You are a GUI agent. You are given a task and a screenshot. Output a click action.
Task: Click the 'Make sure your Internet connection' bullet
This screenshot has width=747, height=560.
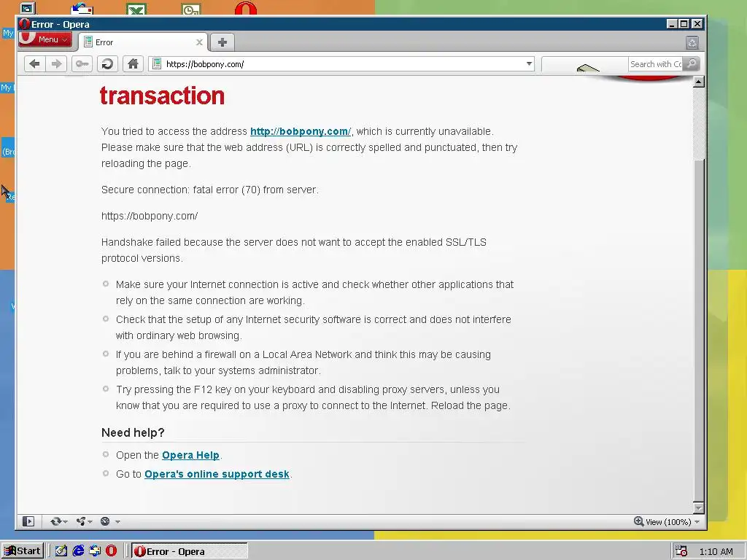point(314,292)
